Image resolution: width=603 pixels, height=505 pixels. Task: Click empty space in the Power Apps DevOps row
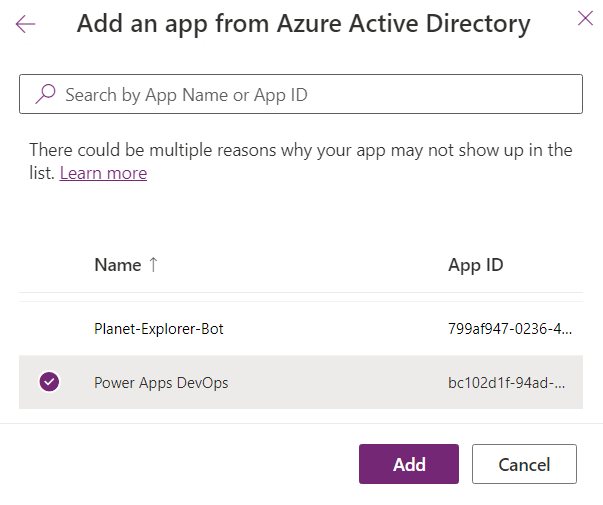pyautogui.click(x=340, y=382)
